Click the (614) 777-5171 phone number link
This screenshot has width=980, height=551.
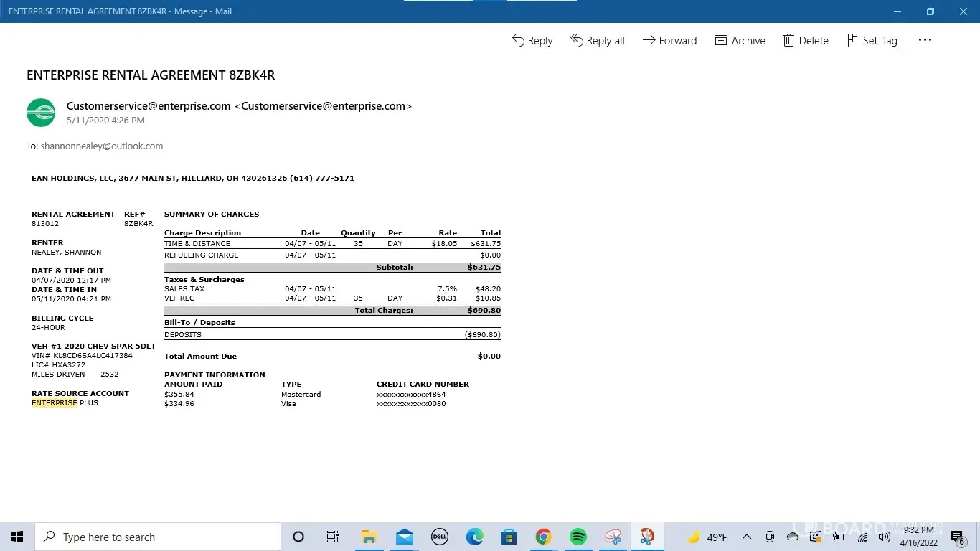322,179
